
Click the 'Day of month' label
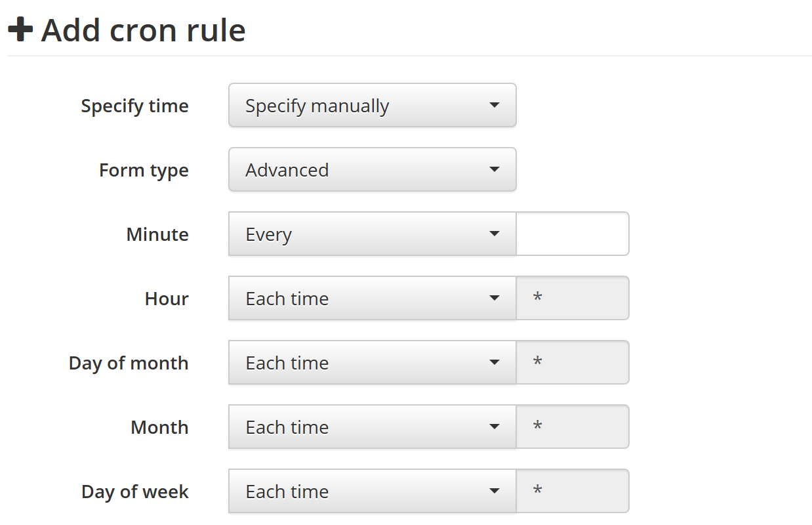point(129,364)
